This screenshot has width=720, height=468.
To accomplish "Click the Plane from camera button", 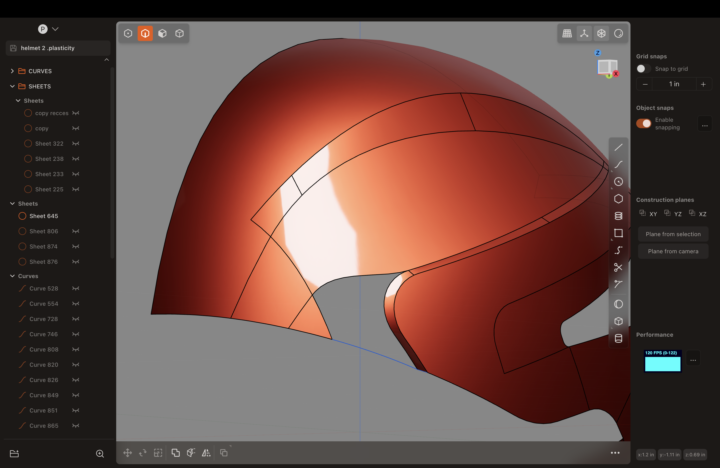I will point(672,251).
